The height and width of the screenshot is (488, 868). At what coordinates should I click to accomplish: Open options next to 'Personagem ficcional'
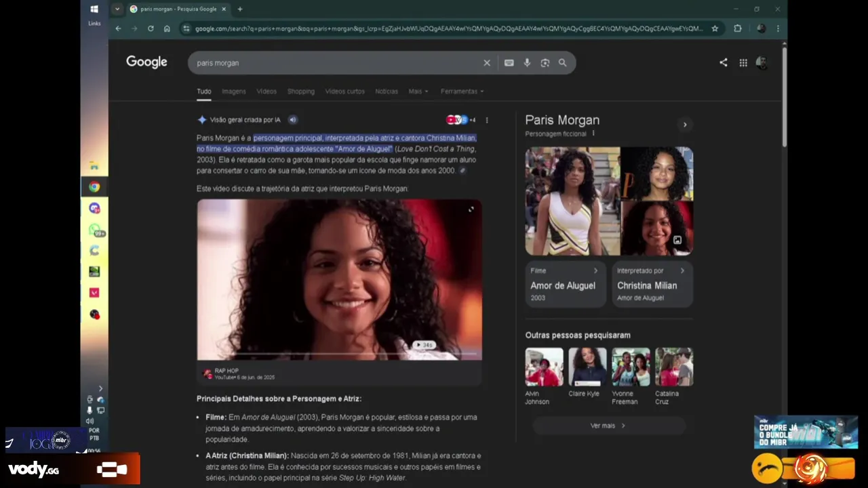593,134
